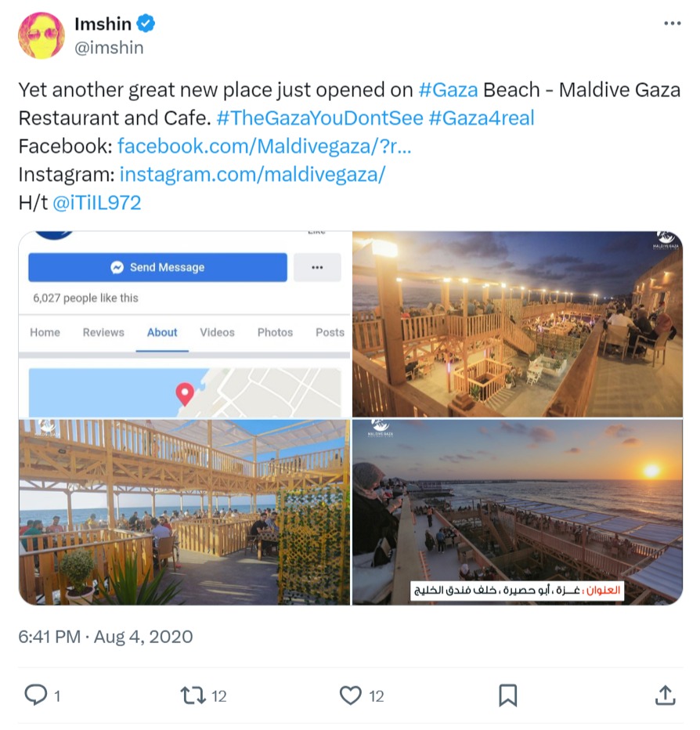Open the #Gaza hashtag
700x730 pixels.
click(448, 90)
